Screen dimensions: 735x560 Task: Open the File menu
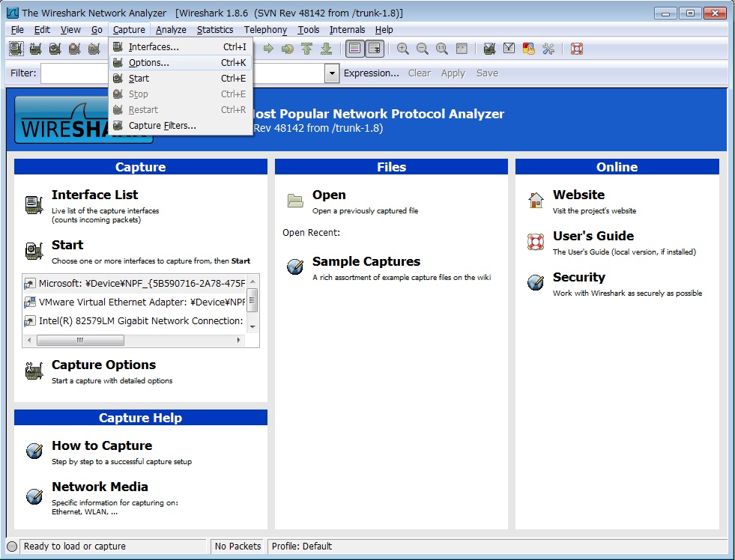17,29
